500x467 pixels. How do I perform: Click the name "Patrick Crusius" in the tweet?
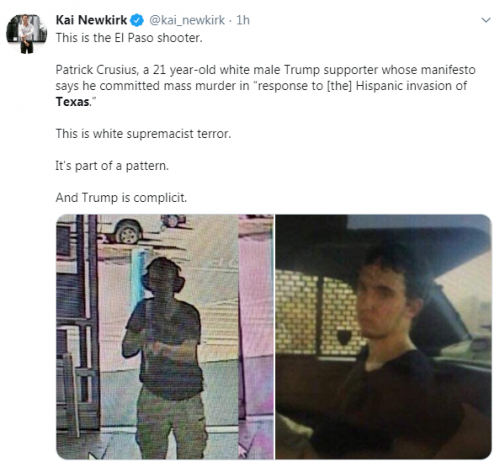(96, 70)
